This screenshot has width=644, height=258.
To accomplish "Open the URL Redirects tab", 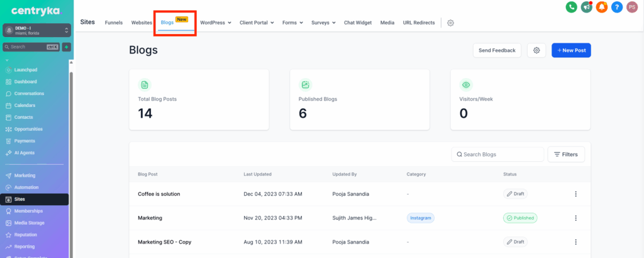I will pos(418,23).
